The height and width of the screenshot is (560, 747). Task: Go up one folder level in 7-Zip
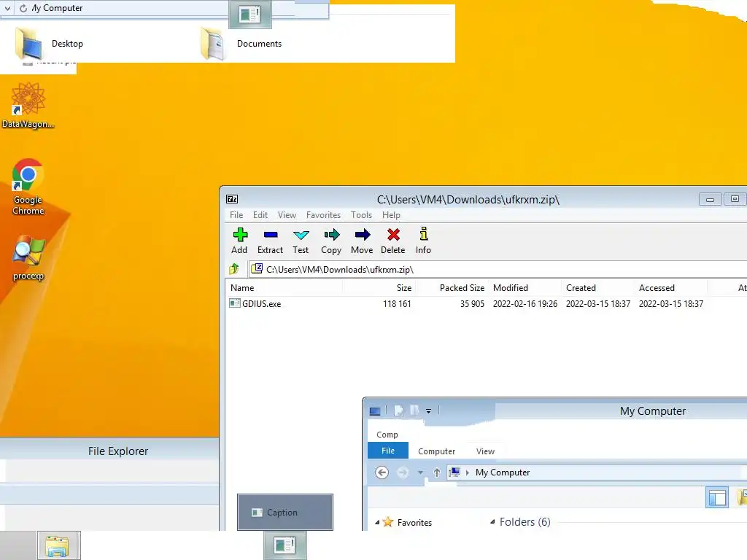click(234, 269)
